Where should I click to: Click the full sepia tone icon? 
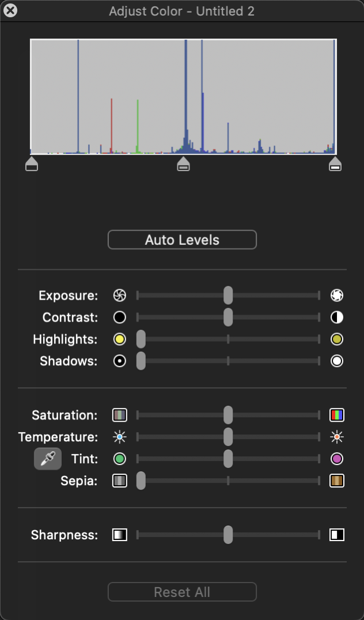coord(337,481)
